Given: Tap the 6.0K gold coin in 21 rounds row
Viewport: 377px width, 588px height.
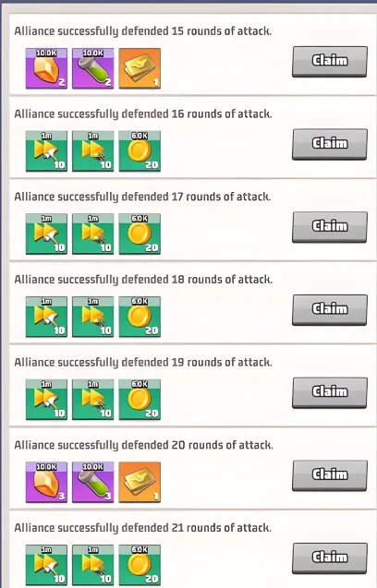Looking at the screenshot, I should point(140,565).
